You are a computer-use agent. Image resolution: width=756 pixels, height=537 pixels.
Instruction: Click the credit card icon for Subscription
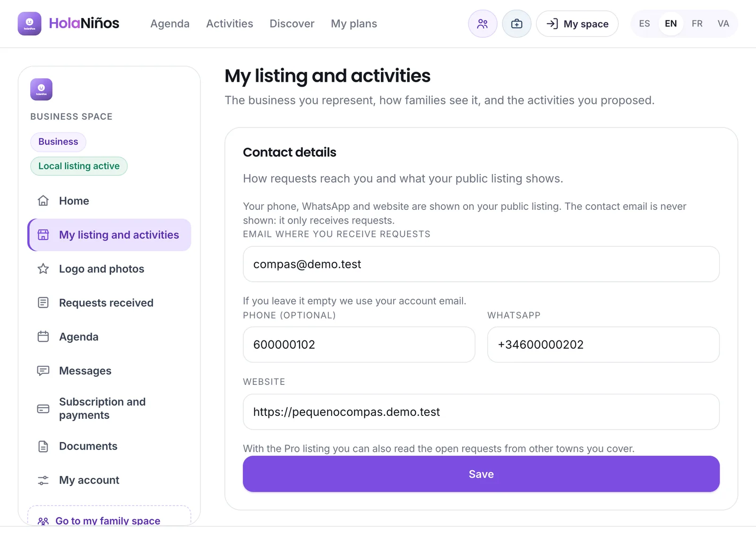[43, 409]
